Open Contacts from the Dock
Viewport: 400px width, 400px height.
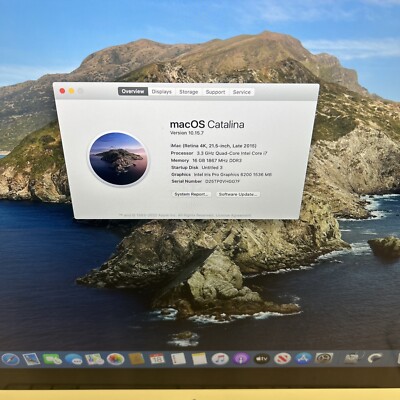point(136,359)
